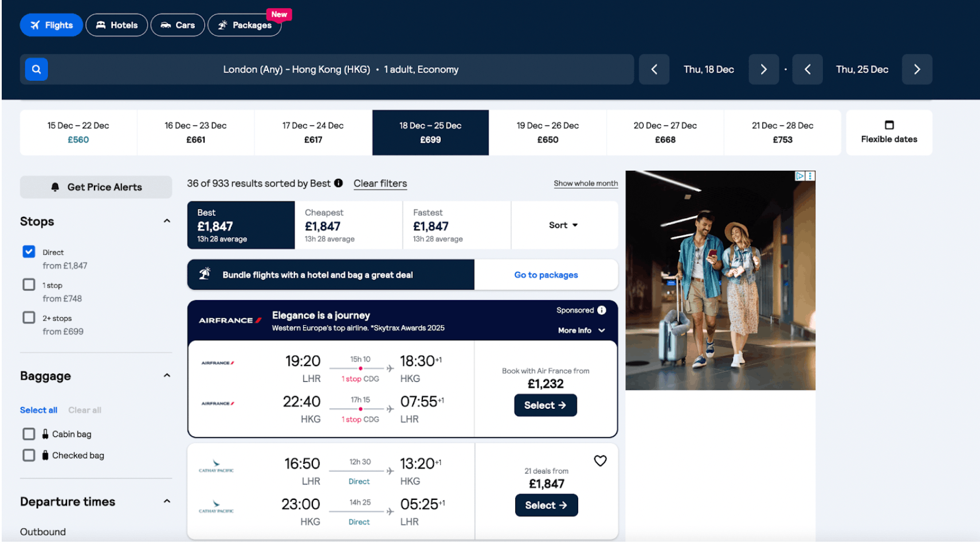980x544 pixels.
Task: Select the Flights tab plane icon
Action: coord(35,25)
